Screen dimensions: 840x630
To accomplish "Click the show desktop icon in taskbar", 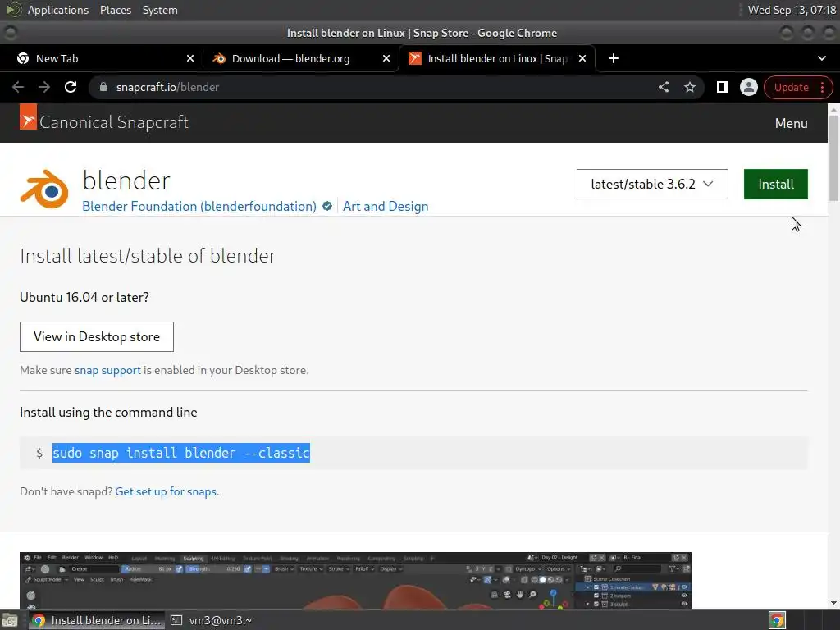I will 10,620.
